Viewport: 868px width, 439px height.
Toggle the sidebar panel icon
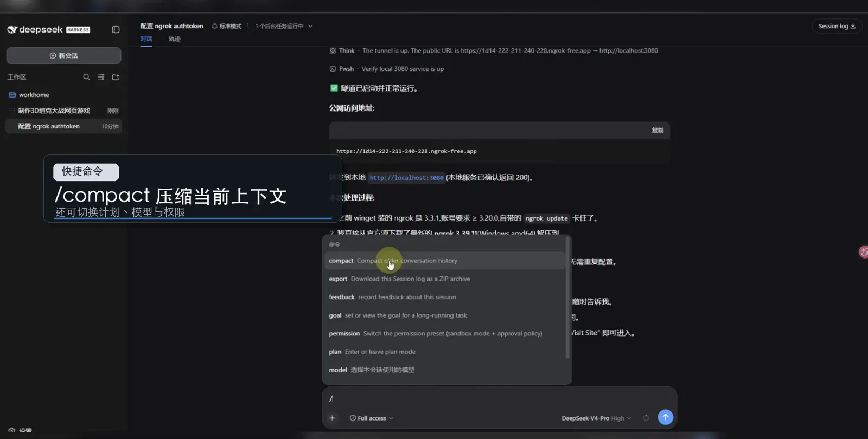(x=116, y=29)
